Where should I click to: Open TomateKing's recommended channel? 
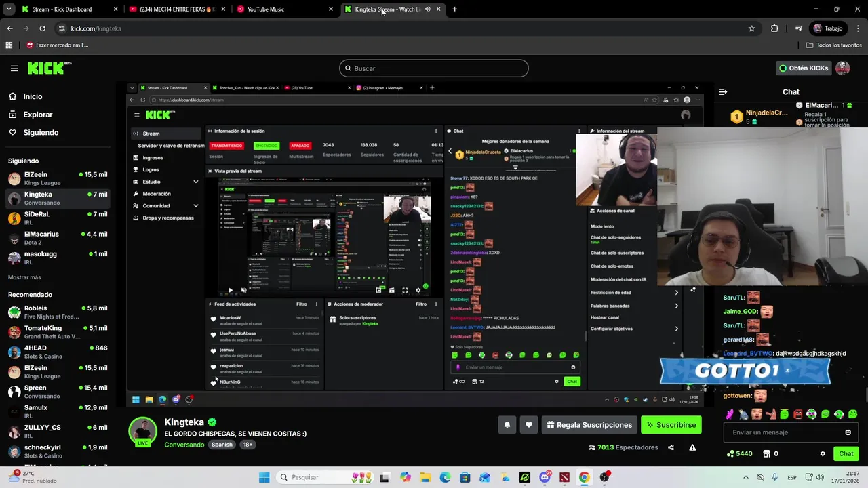57,332
